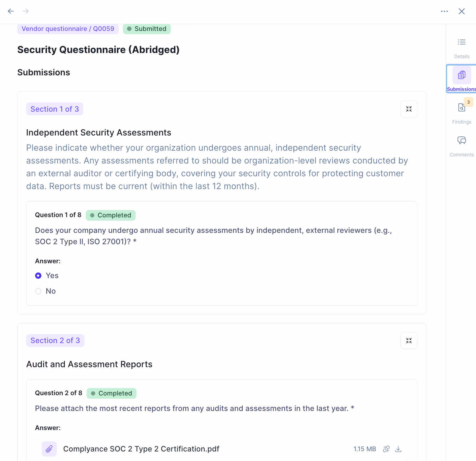Image resolution: width=476 pixels, height=461 pixels.
Task: Click the Submissions heading
Action: tap(44, 72)
